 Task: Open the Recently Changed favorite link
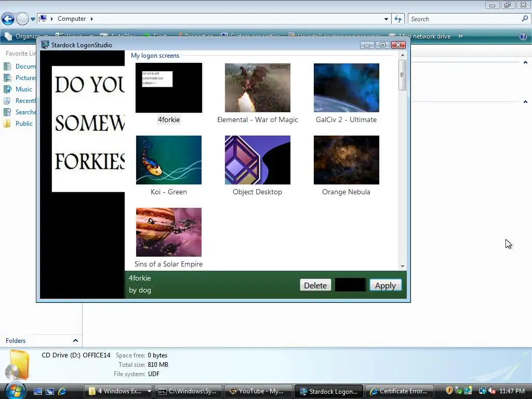[25, 101]
